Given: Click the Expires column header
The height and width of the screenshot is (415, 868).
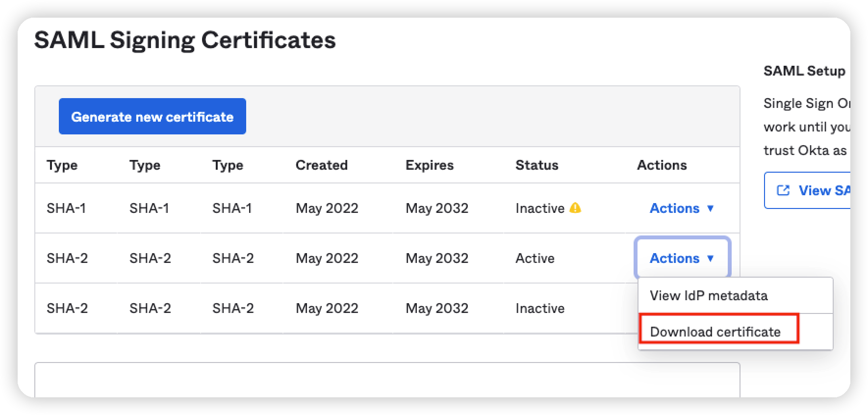Looking at the screenshot, I should pos(429,165).
